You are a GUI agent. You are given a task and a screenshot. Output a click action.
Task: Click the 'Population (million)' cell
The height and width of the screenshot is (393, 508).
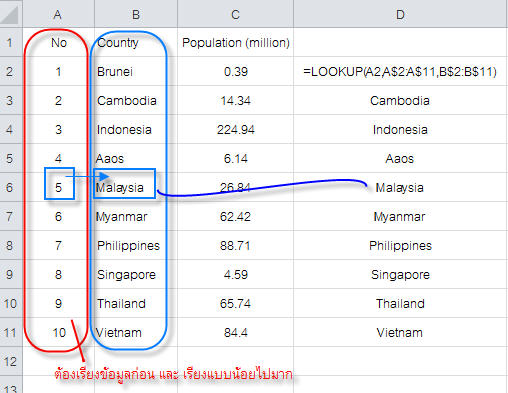tap(235, 42)
